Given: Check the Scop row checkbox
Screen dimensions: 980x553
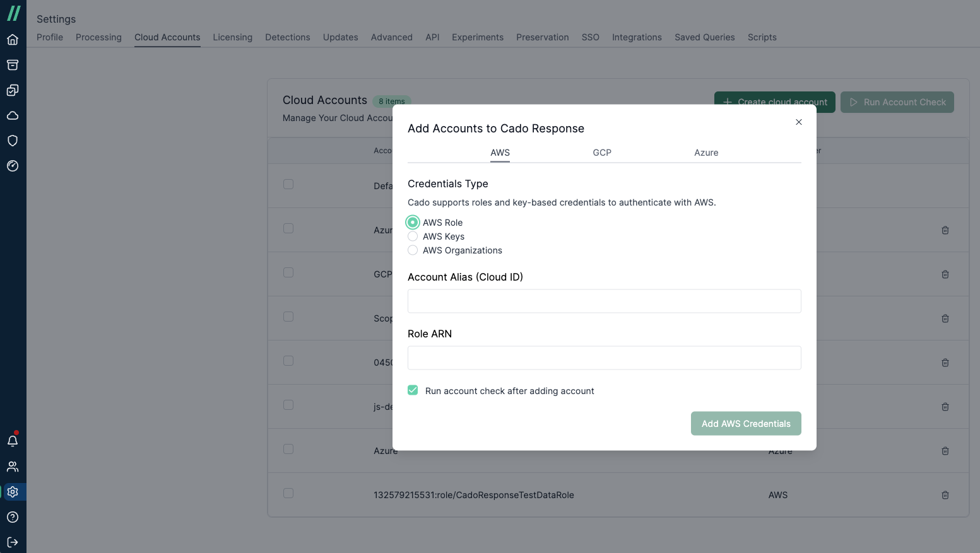Looking at the screenshot, I should tap(288, 317).
